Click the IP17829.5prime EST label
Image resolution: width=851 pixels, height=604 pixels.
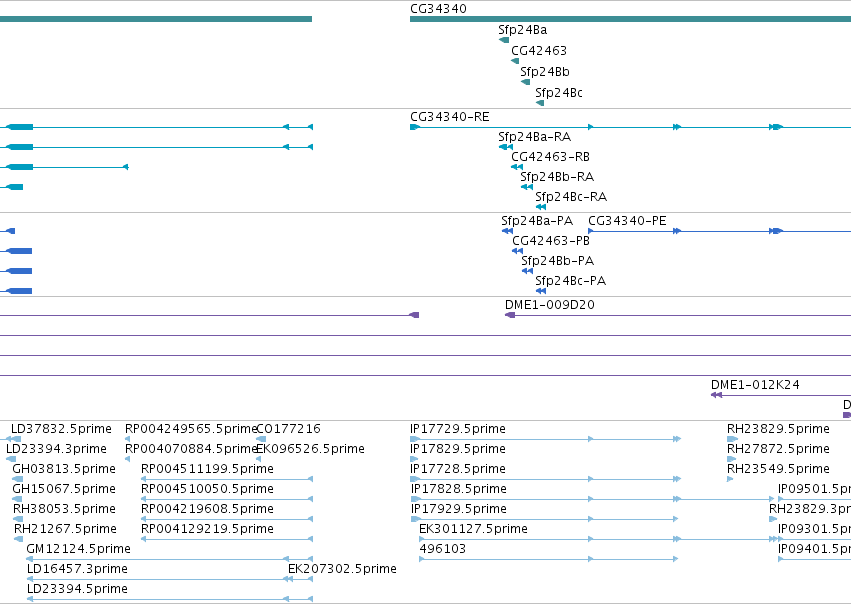[458, 449]
